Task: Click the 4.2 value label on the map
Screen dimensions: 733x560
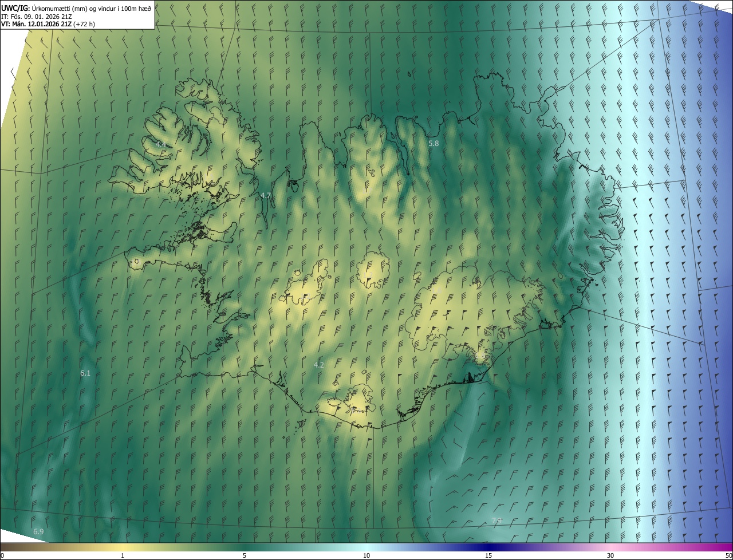Action: [319, 365]
